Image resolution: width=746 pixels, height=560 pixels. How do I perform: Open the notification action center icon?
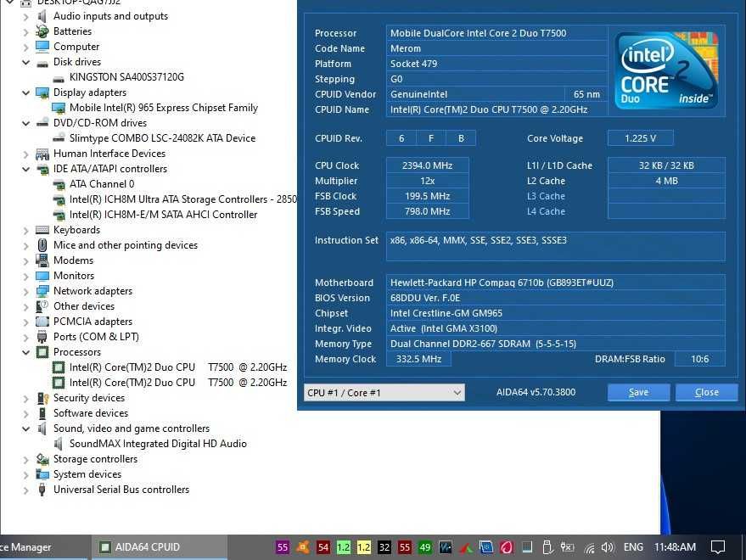pos(717,547)
